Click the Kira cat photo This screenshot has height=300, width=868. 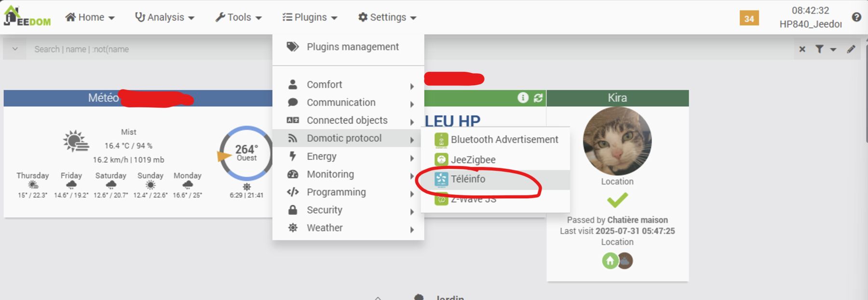pos(617,141)
